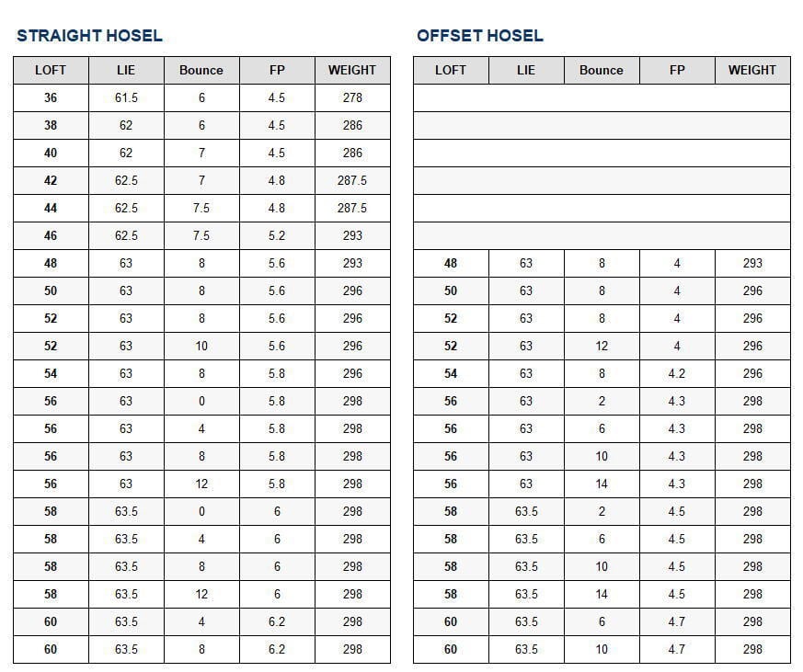The image size is (803, 672).
Task: Select the loft 36 cell
Action: (x=51, y=97)
